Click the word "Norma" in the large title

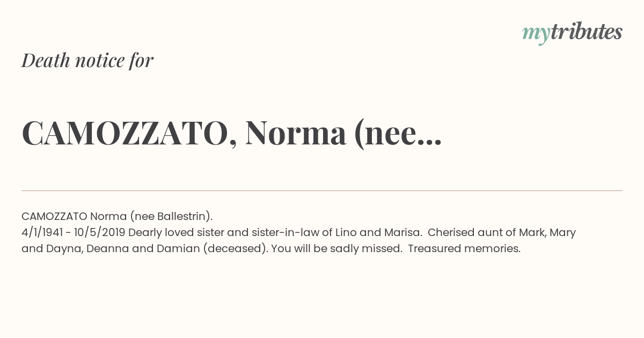(x=296, y=134)
